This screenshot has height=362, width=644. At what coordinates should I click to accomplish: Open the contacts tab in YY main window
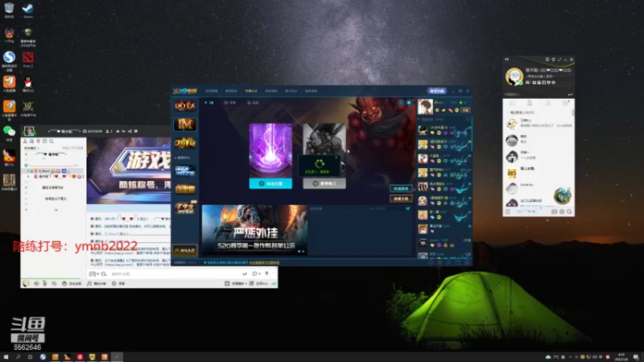530,103
